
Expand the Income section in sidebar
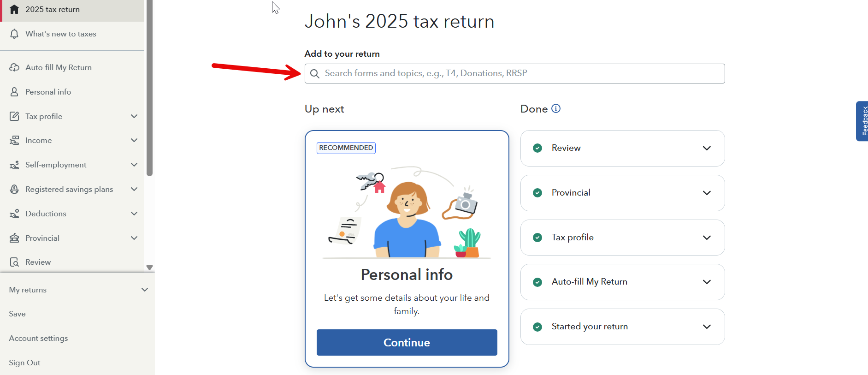[x=134, y=140]
